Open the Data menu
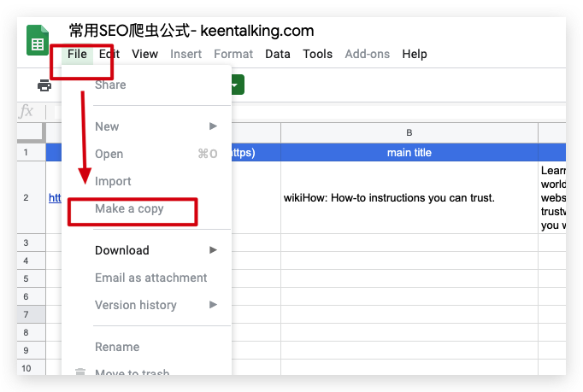The image size is (583, 392). (277, 54)
